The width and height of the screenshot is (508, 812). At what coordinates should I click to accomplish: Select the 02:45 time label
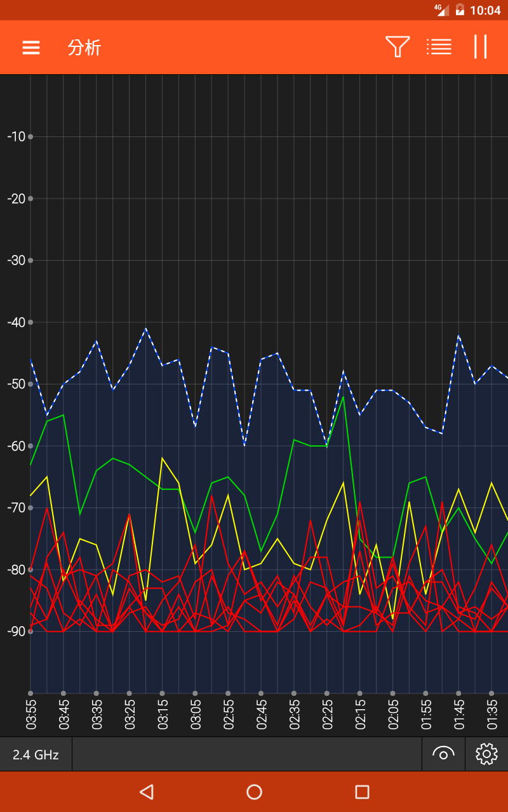tap(262, 714)
